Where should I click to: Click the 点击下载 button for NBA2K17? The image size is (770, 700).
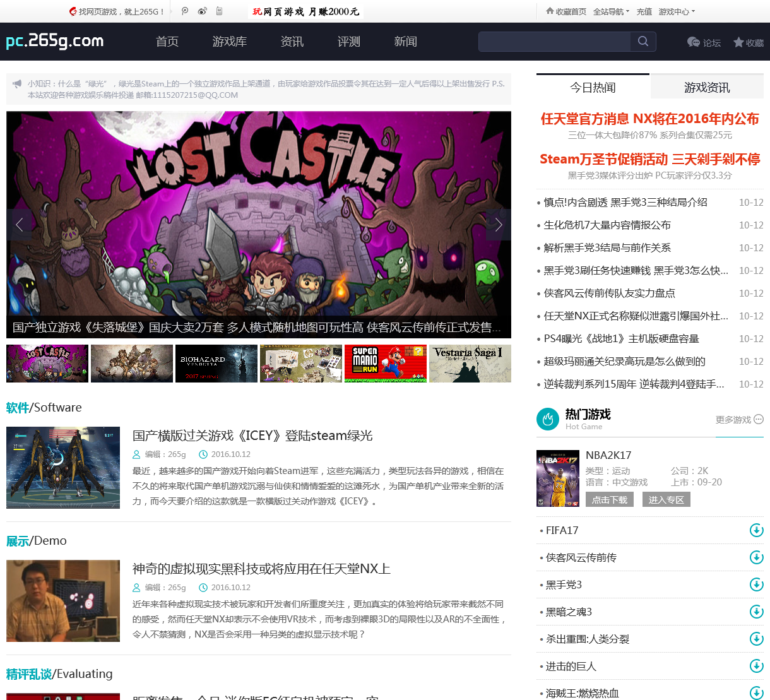click(610, 499)
